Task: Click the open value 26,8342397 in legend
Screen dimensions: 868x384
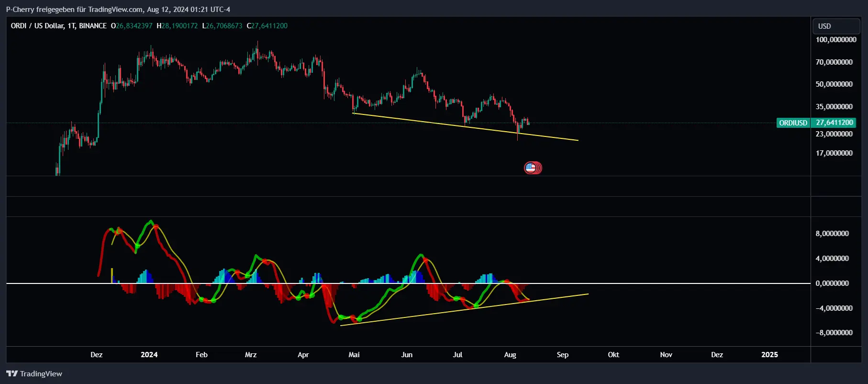Action: pos(134,26)
